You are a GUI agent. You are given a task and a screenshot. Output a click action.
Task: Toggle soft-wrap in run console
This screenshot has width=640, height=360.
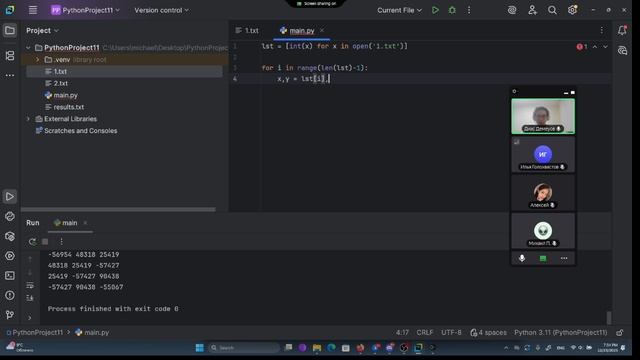[30, 285]
